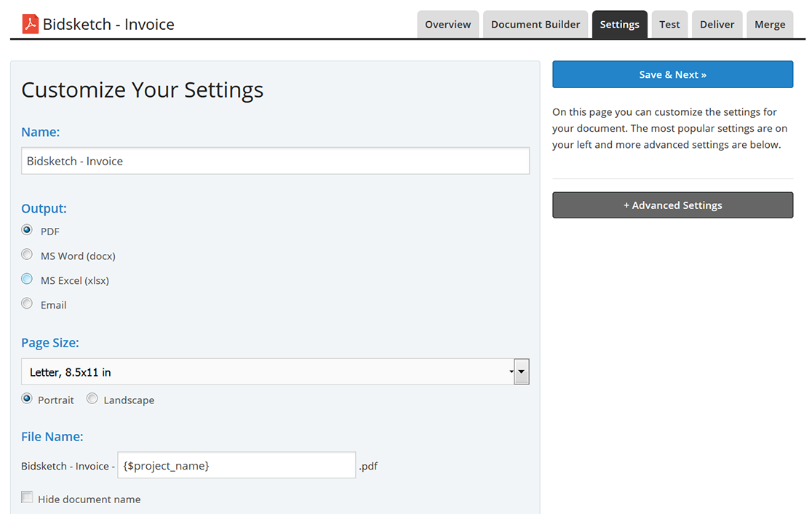Enable the Hide document name checkbox
The image size is (812, 514).
[28, 498]
